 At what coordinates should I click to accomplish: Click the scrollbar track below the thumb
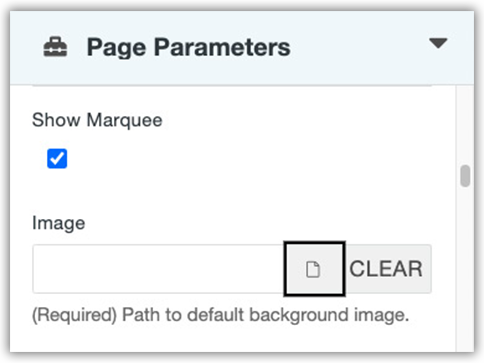(x=465, y=268)
